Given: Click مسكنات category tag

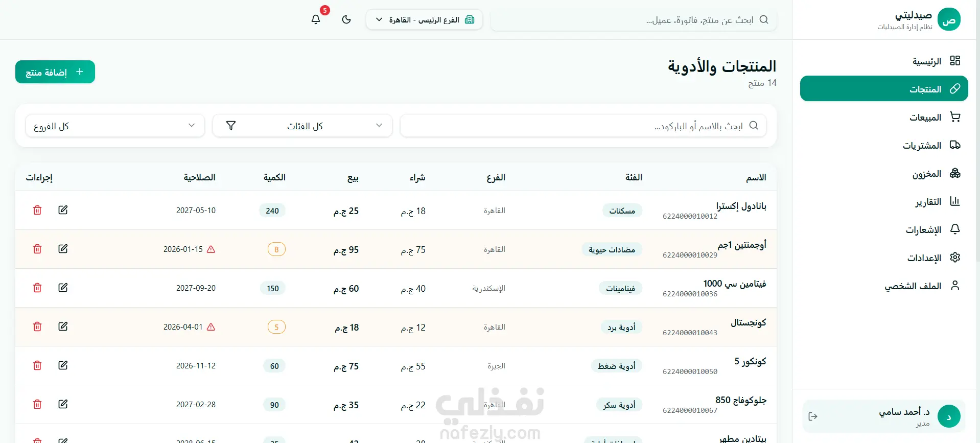Looking at the screenshot, I should (x=622, y=211).
